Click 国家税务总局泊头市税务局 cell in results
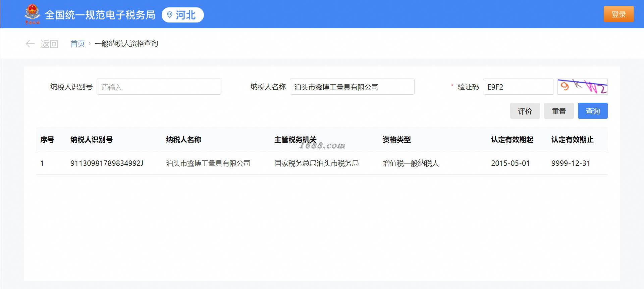This screenshot has width=644, height=289. [317, 163]
